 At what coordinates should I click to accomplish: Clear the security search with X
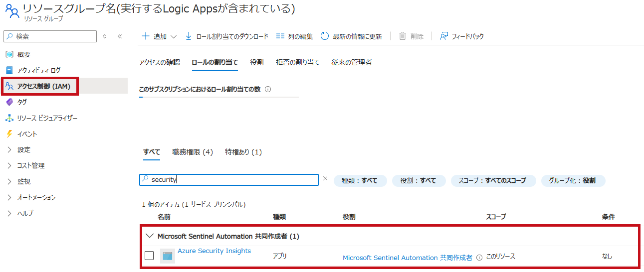325,178
